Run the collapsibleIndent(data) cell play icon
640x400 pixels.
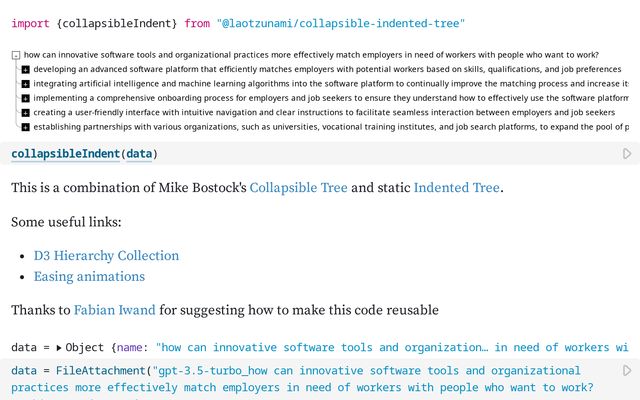pyautogui.click(x=627, y=154)
